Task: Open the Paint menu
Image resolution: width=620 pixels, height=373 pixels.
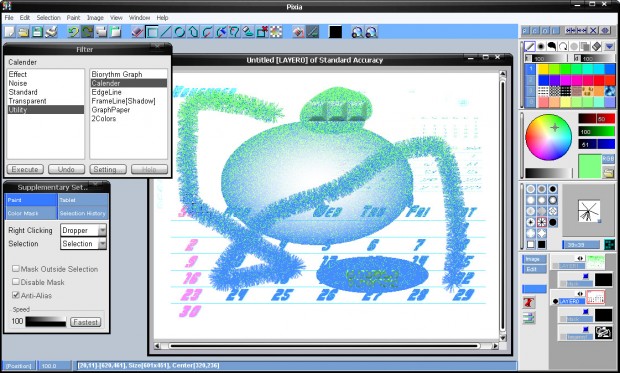Action: pyautogui.click(x=73, y=18)
